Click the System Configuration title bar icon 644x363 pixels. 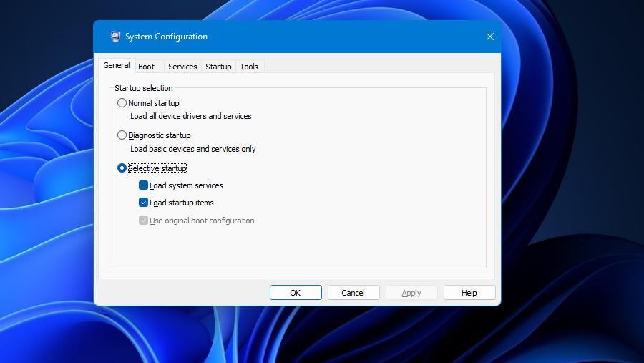[115, 37]
